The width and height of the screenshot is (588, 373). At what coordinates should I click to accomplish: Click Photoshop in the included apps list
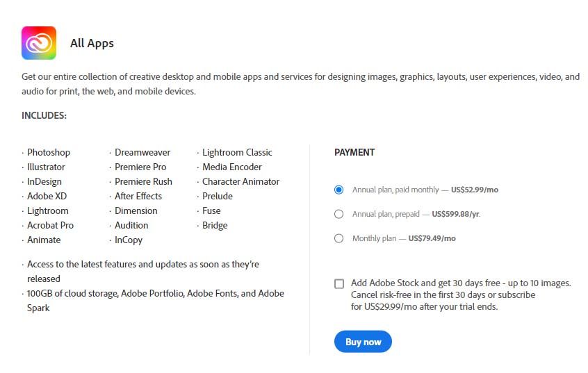(x=49, y=152)
